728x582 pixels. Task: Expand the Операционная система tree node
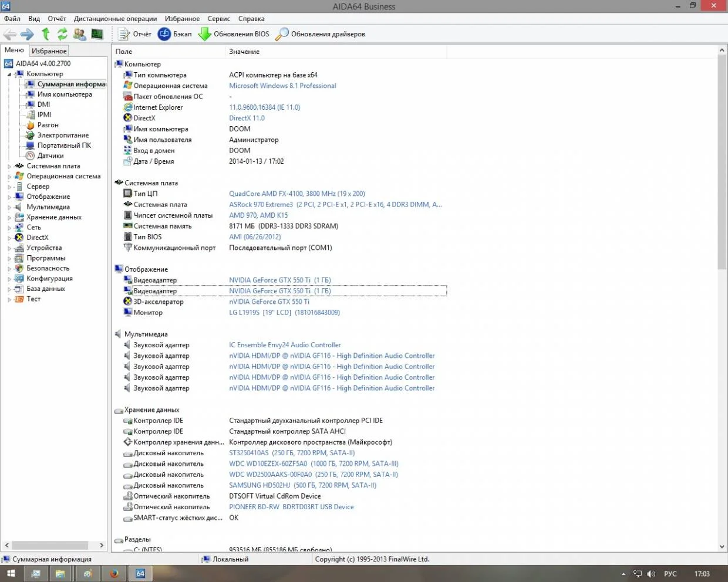pyautogui.click(x=9, y=177)
